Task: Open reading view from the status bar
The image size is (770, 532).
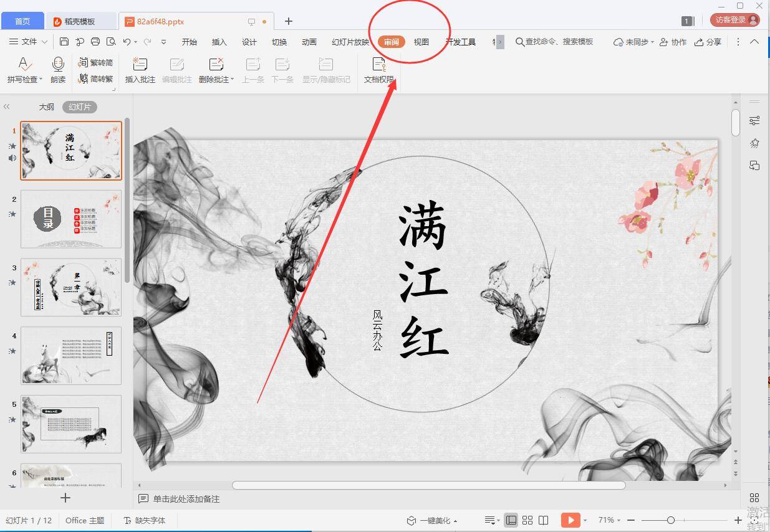Action: (x=544, y=520)
